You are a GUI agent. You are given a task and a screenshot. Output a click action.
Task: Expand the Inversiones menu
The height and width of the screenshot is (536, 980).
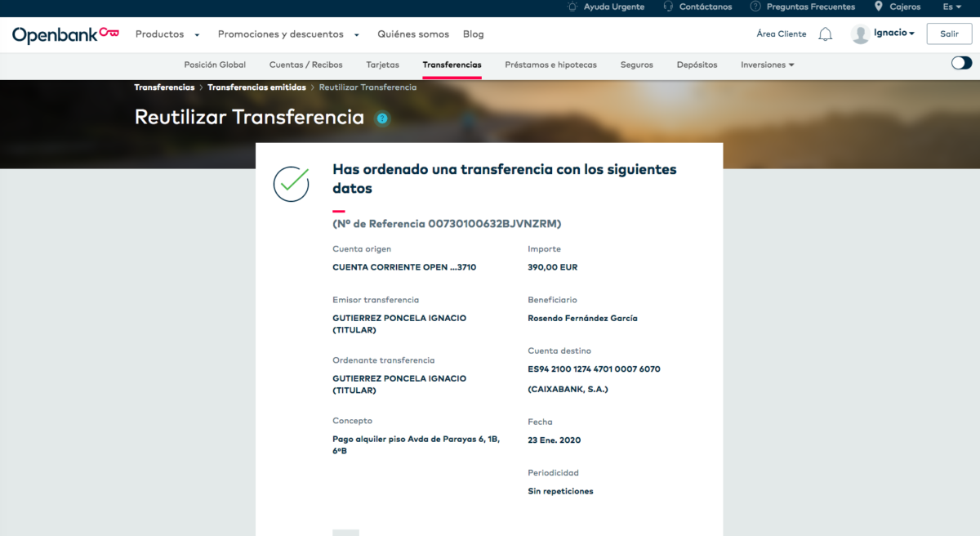tap(767, 65)
